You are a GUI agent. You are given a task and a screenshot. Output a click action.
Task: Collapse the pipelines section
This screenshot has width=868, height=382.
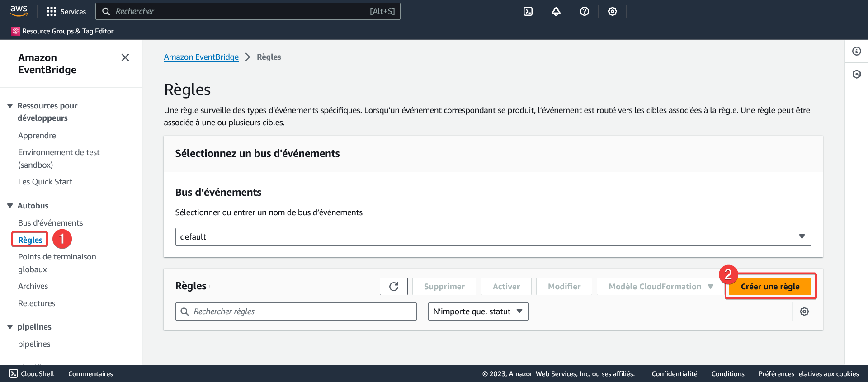click(10, 327)
